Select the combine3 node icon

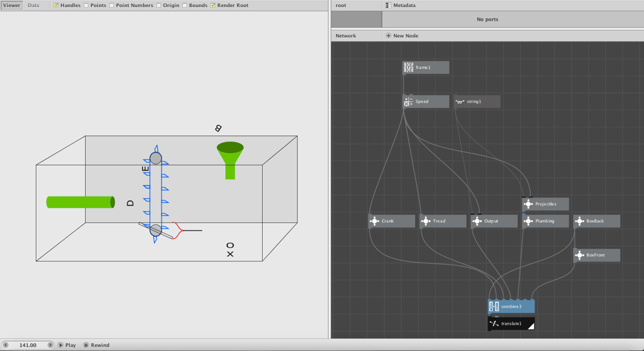(494, 307)
